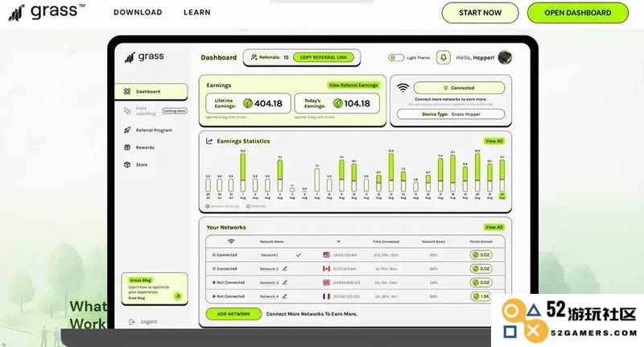Click the Grass Blog title
Viewport: 644px width, 347px height.
(x=140, y=280)
